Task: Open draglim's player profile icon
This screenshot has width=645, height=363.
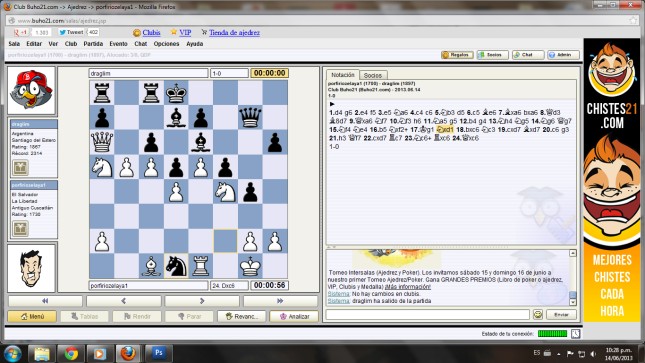Action: 20,168
